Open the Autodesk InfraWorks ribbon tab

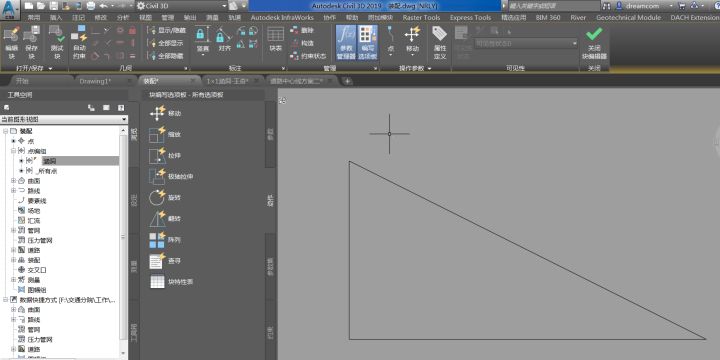tap(282, 17)
